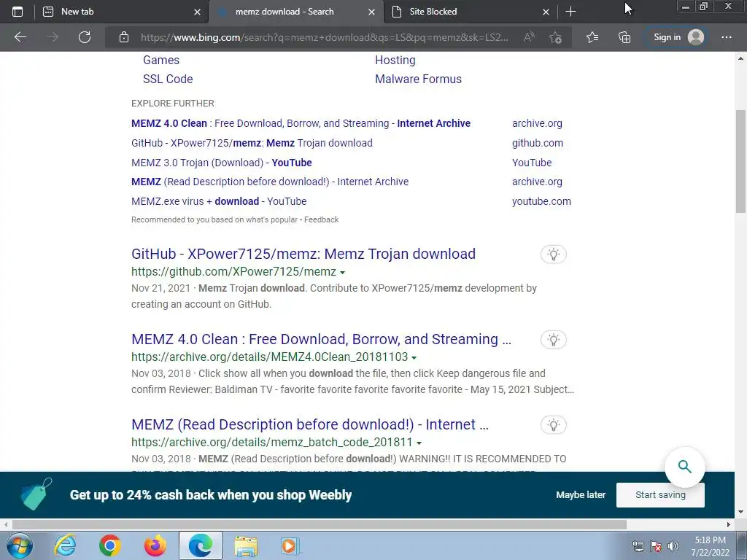
Task: Click the Feedback link
Action: pyautogui.click(x=322, y=219)
